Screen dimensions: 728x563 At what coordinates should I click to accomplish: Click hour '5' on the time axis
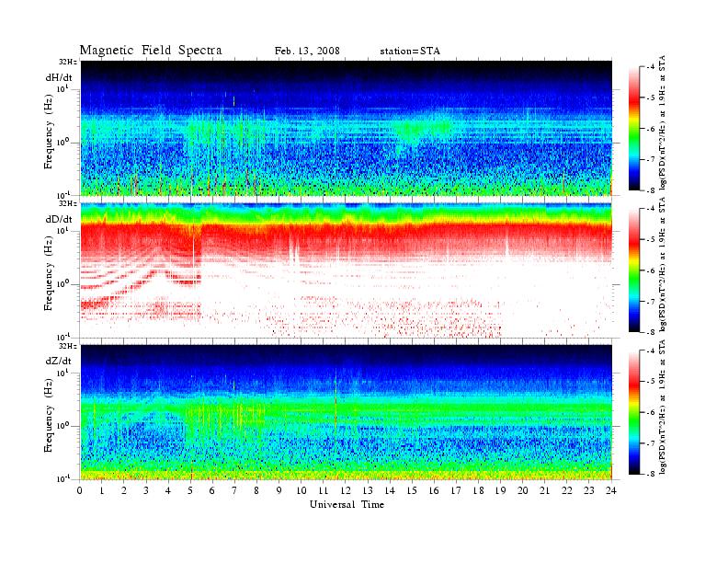190,490
